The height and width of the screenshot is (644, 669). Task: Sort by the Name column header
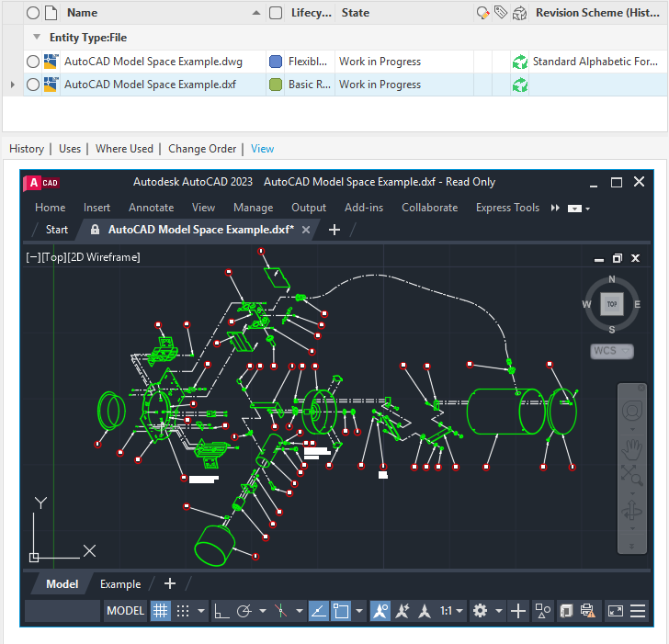[x=82, y=13]
